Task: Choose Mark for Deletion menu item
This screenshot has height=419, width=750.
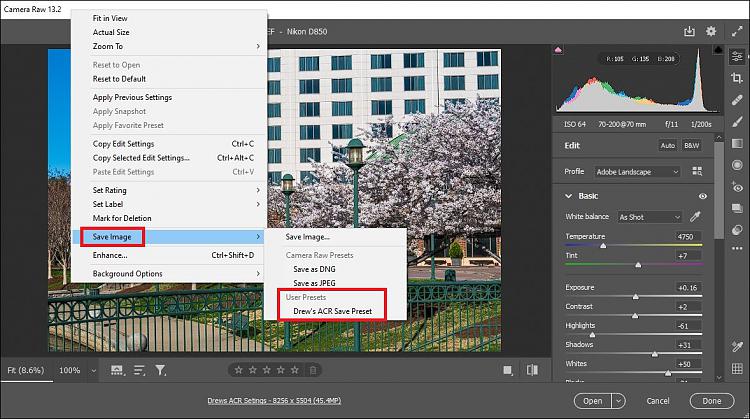Action: 169,218
